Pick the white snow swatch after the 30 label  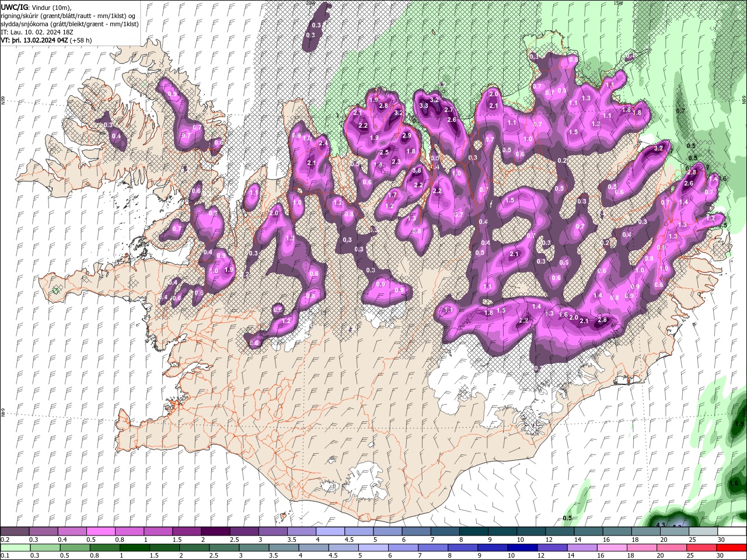point(731,531)
